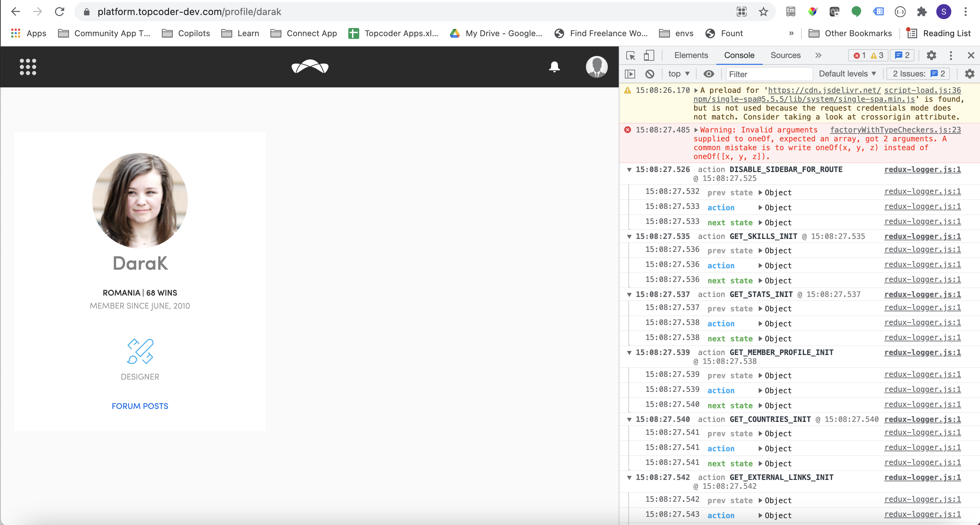Viewport: 980px width, 525px height.
Task: Switch to the Elements tab
Action: (691, 56)
